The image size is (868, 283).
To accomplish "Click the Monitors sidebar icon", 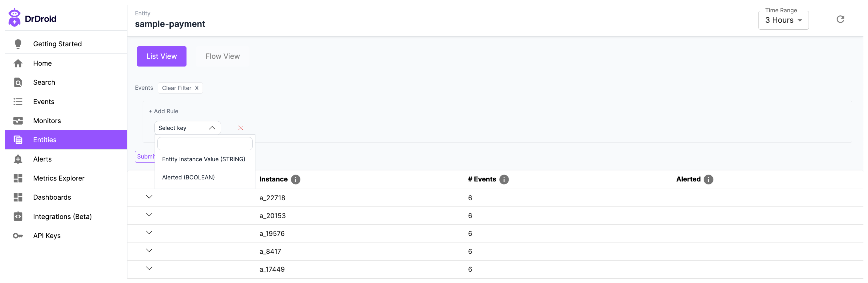I will pyautogui.click(x=18, y=121).
